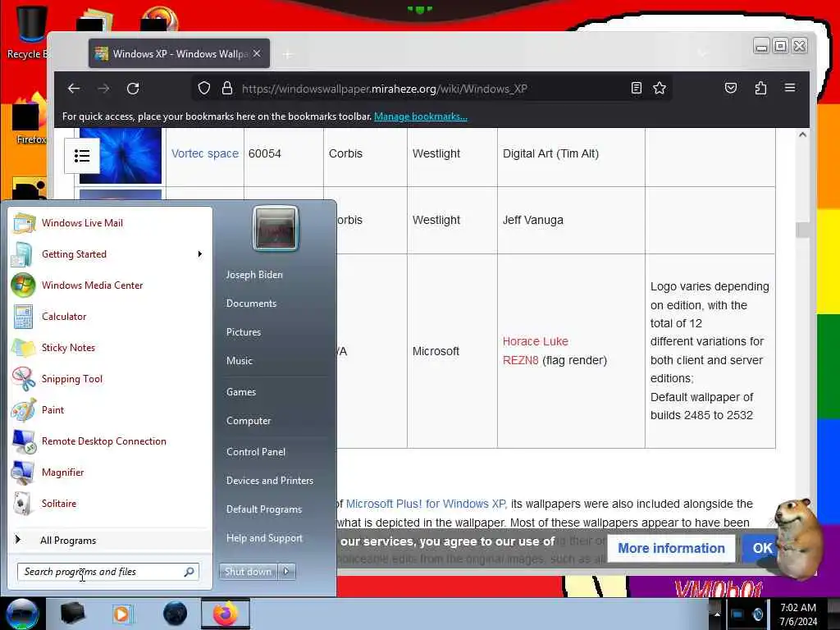Close the Windows XP tab
Image resolution: width=840 pixels, height=630 pixels.
[x=257, y=53]
